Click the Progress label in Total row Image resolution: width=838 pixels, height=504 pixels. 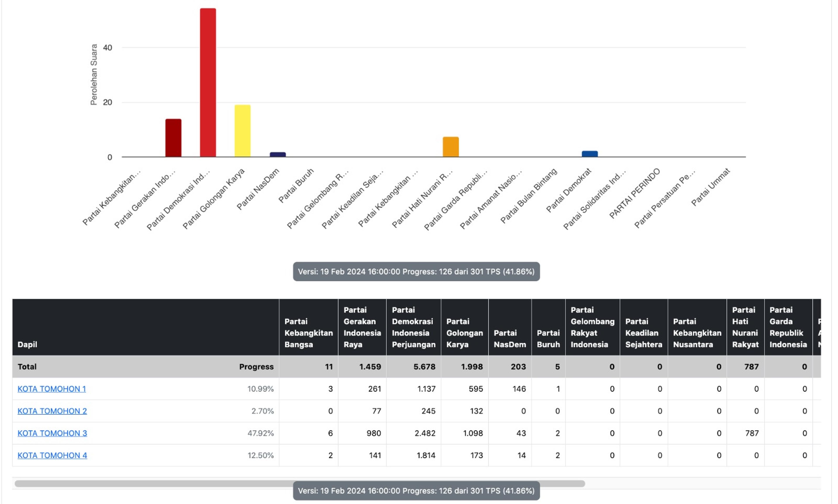[x=256, y=367]
